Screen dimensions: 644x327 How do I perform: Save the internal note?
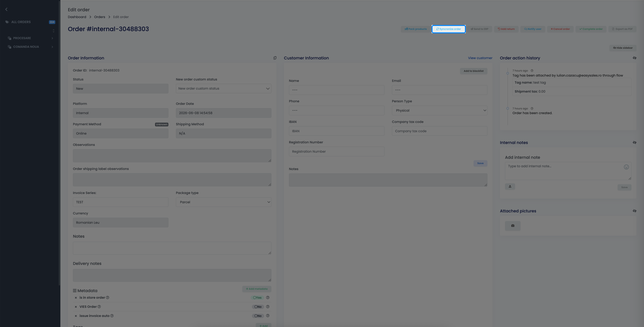pos(624,188)
